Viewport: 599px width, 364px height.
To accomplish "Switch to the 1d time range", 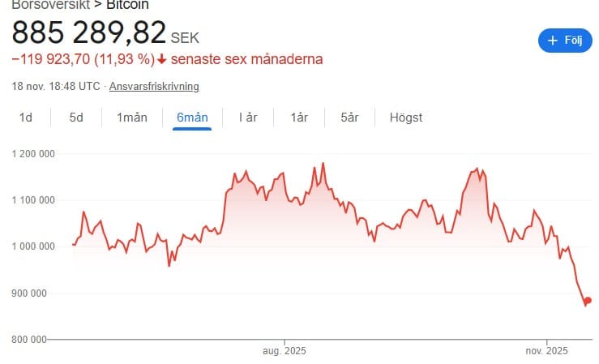I will tap(26, 118).
